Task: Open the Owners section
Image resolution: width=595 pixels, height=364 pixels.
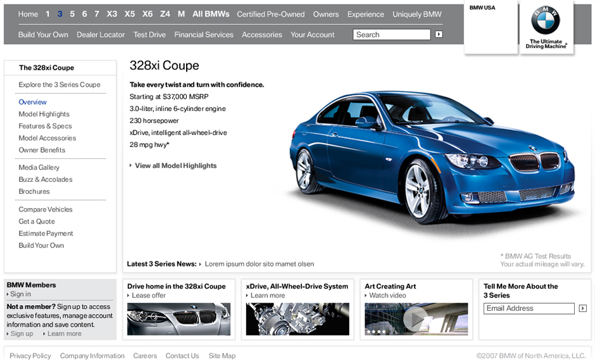Action: point(326,15)
